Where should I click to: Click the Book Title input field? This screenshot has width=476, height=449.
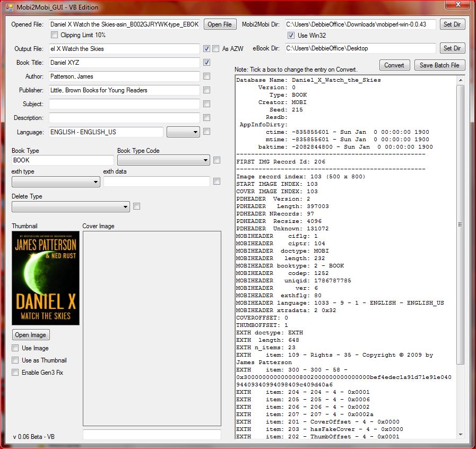(124, 63)
